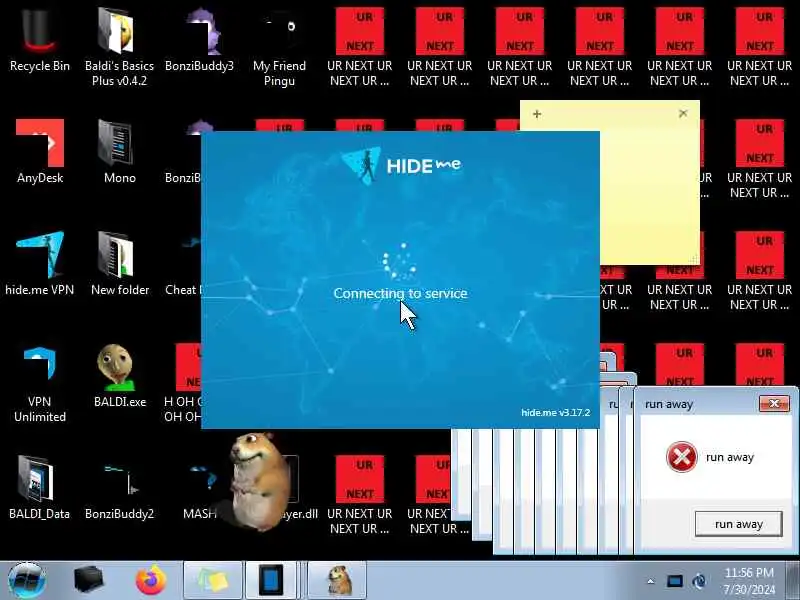Click the loading spinner in hide.me window
The height and width of the screenshot is (600, 800).
click(x=399, y=261)
